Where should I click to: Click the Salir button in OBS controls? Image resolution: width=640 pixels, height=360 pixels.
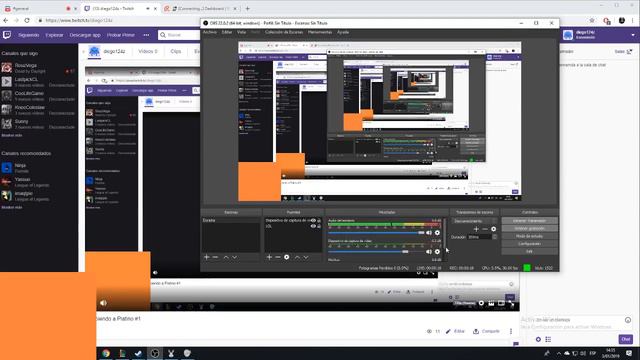529,251
